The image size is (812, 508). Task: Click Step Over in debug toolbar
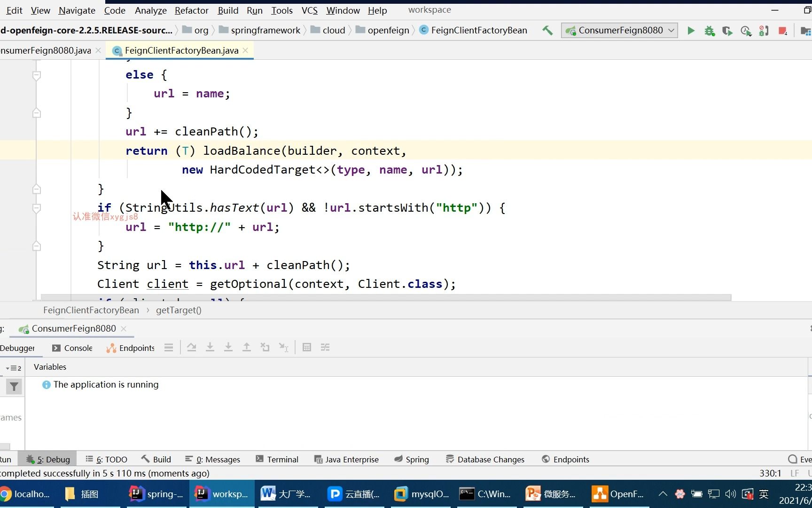coord(192,348)
